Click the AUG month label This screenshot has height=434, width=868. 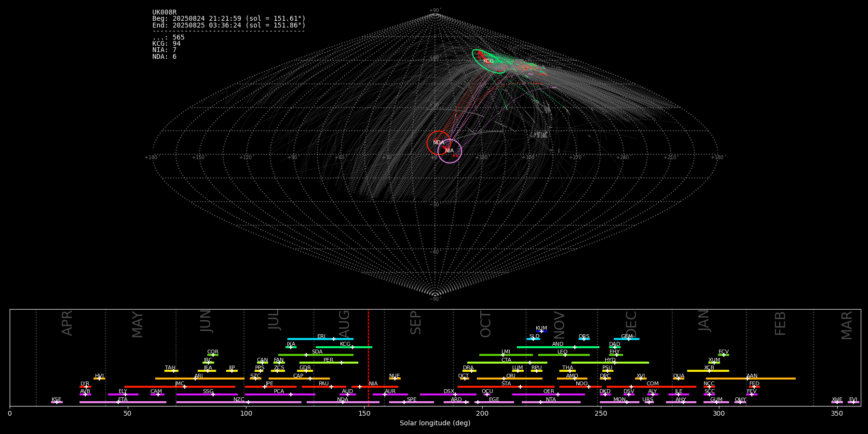point(344,323)
